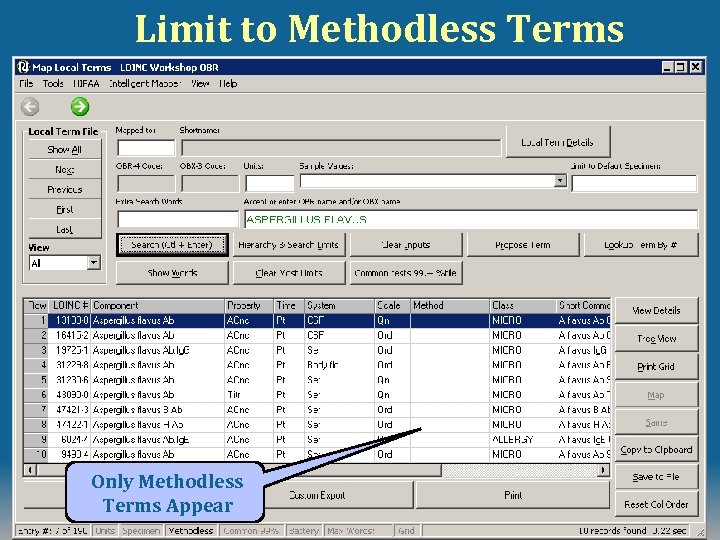Open Hierarchy & Search Limits
This screenshot has width=720, height=540.
tap(289, 245)
